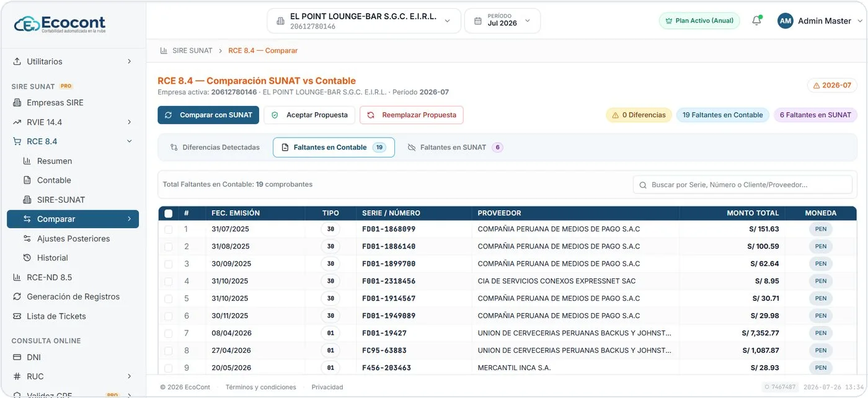Click the crown icon in Plan Activo badge
Screen dimensions: 868x398
668,20
